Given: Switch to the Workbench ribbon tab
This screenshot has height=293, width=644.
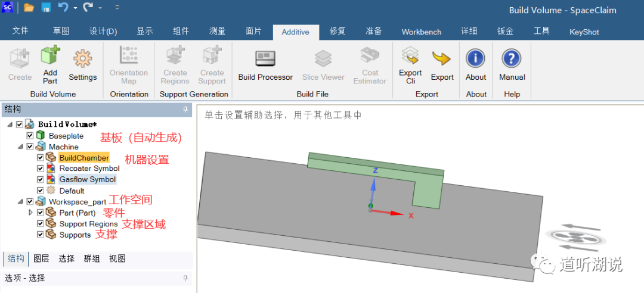Looking at the screenshot, I should (x=422, y=32).
